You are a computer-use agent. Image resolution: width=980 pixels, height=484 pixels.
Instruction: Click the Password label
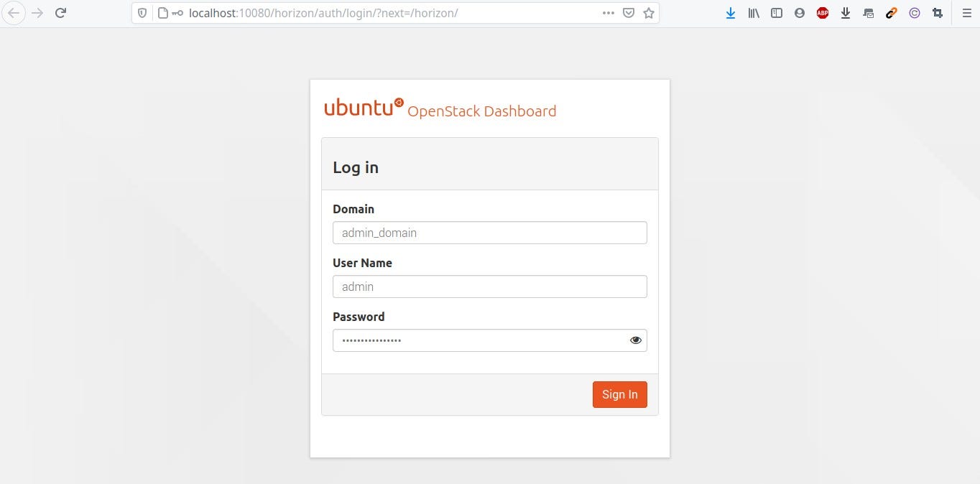click(359, 317)
